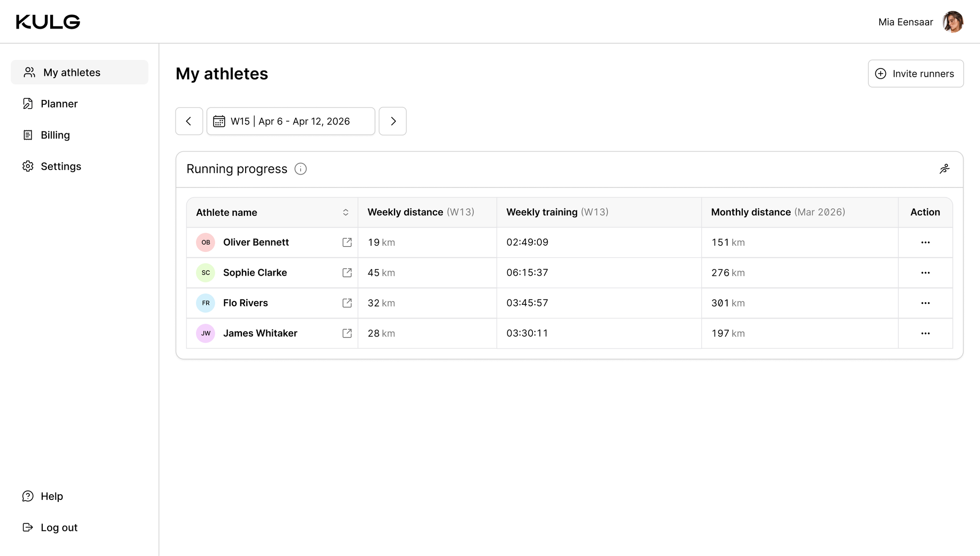Open Settings from the sidebar
Viewport: 980px width, 556px height.
tap(61, 167)
